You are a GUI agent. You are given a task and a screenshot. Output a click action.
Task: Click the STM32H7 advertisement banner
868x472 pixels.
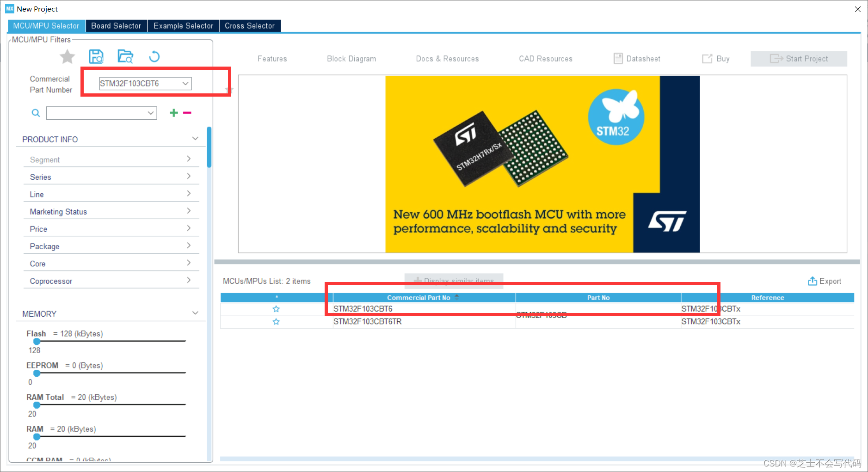tap(542, 164)
